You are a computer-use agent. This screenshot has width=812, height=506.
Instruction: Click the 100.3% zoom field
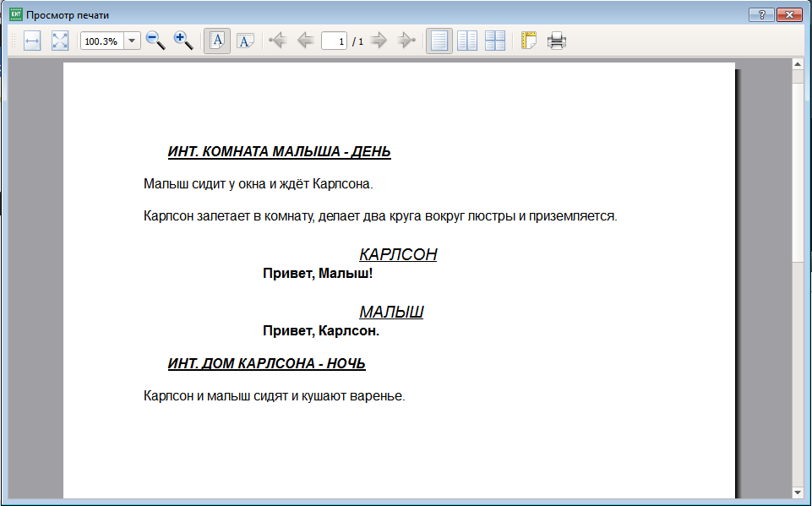pos(102,41)
